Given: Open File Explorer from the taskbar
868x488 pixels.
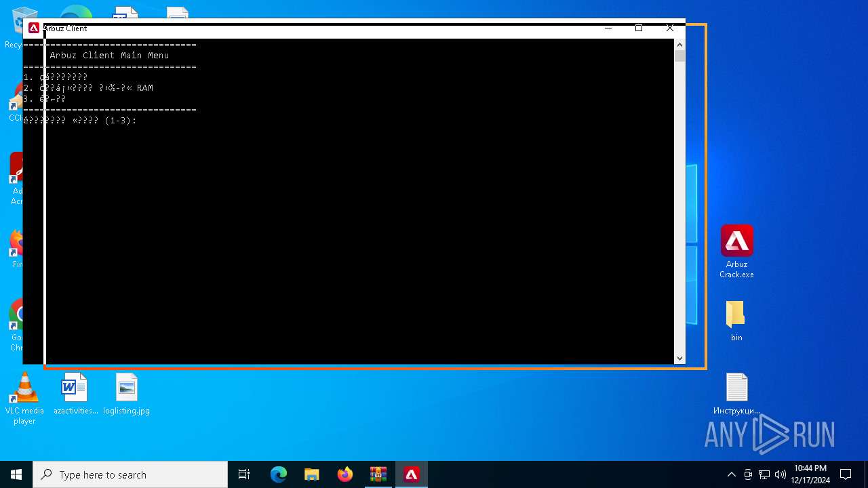Looking at the screenshot, I should [x=312, y=474].
